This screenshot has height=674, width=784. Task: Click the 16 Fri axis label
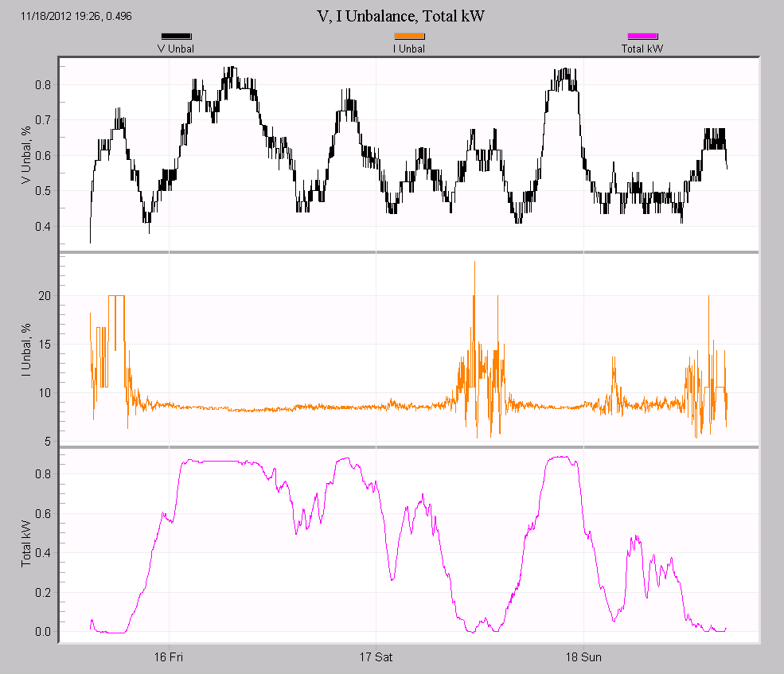pyautogui.click(x=167, y=657)
